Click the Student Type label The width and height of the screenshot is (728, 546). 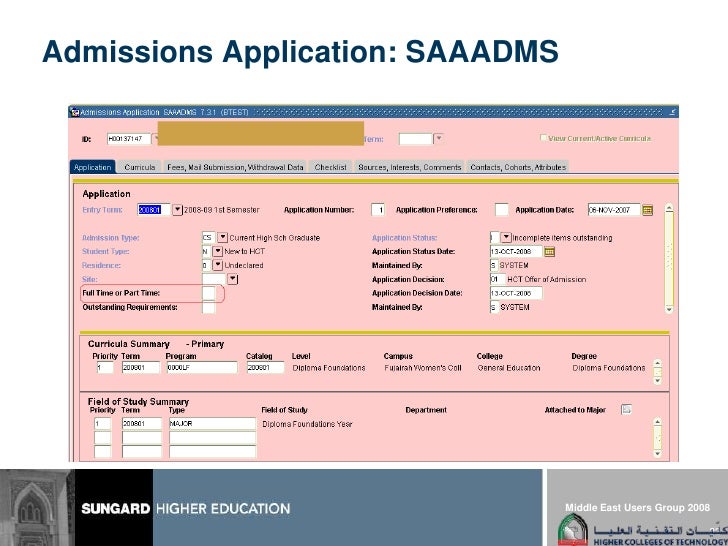point(105,251)
